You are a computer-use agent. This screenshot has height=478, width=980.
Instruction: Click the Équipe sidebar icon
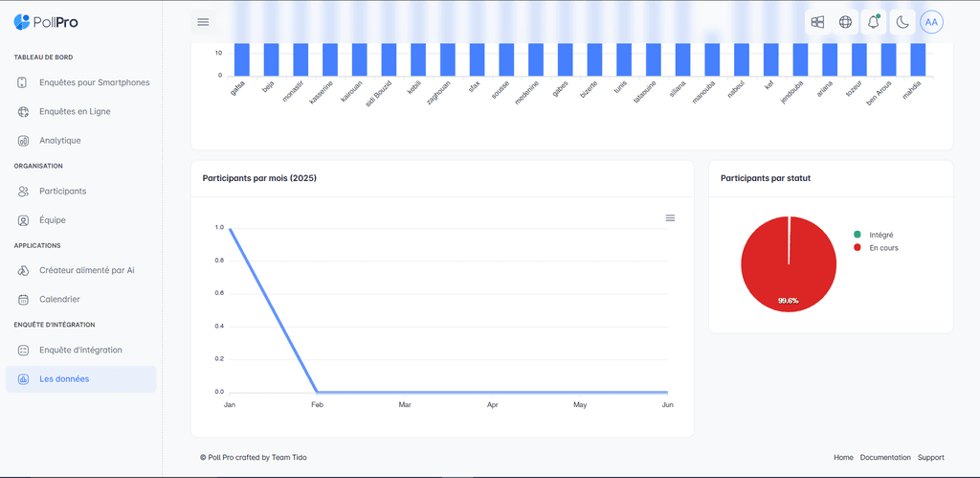[23, 220]
